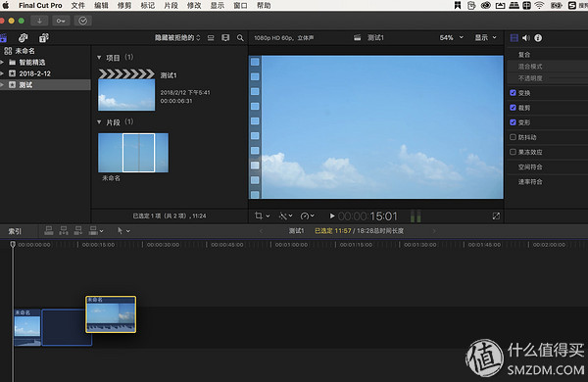This screenshot has width=588, height=382.
Task: Select the first 未命名 clip in primary storyline
Action: pyautogui.click(x=27, y=327)
